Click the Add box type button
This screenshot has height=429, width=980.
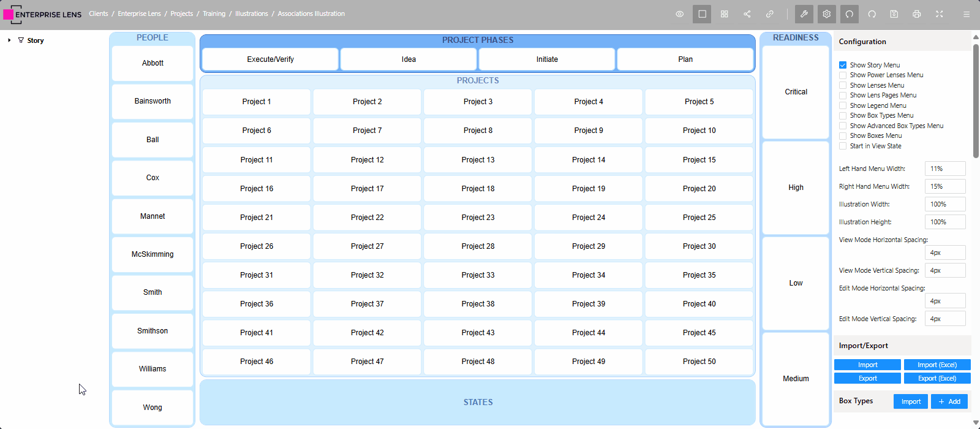point(949,401)
